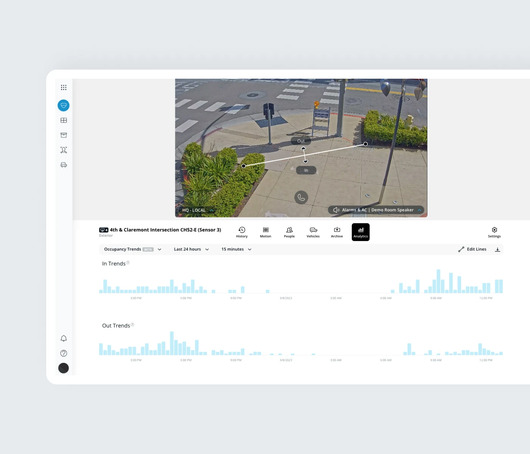This screenshot has height=454, width=530.
Task: Open the grid layout view icon
Action: pyautogui.click(x=64, y=120)
